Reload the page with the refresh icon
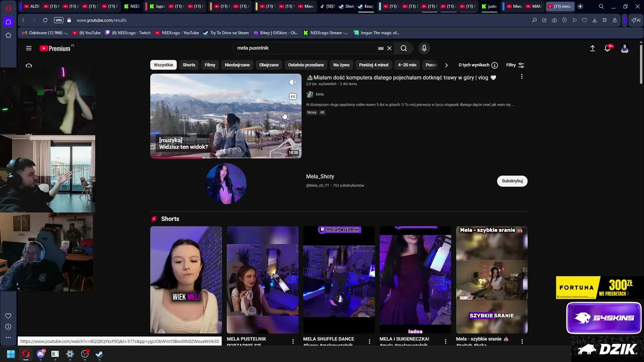 (45, 20)
